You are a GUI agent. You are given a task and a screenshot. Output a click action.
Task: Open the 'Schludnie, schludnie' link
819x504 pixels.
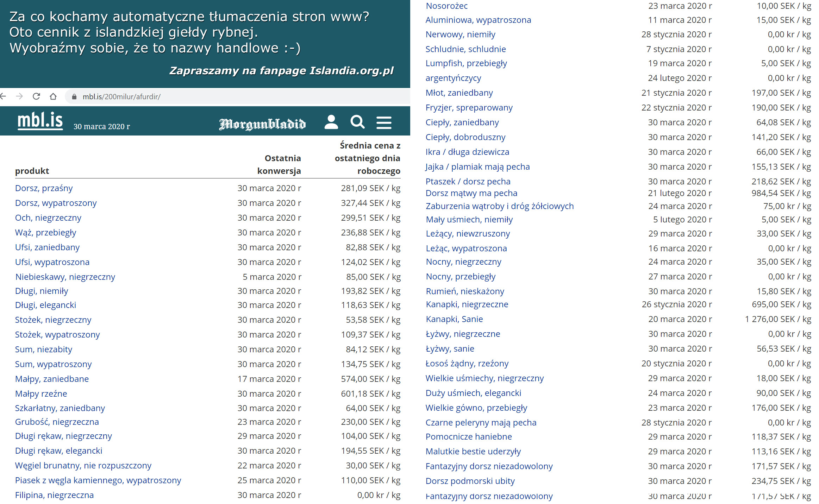pyautogui.click(x=465, y=49)
